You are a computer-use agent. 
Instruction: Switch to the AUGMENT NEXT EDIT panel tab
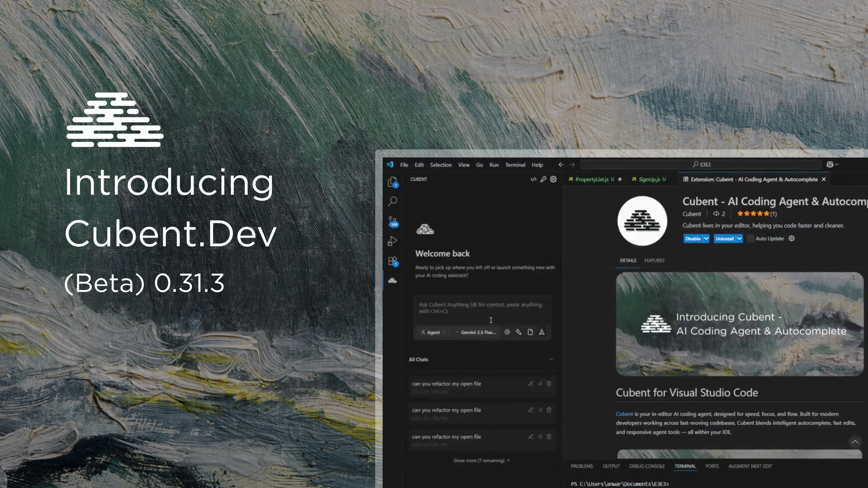click(x=750, y=466)
